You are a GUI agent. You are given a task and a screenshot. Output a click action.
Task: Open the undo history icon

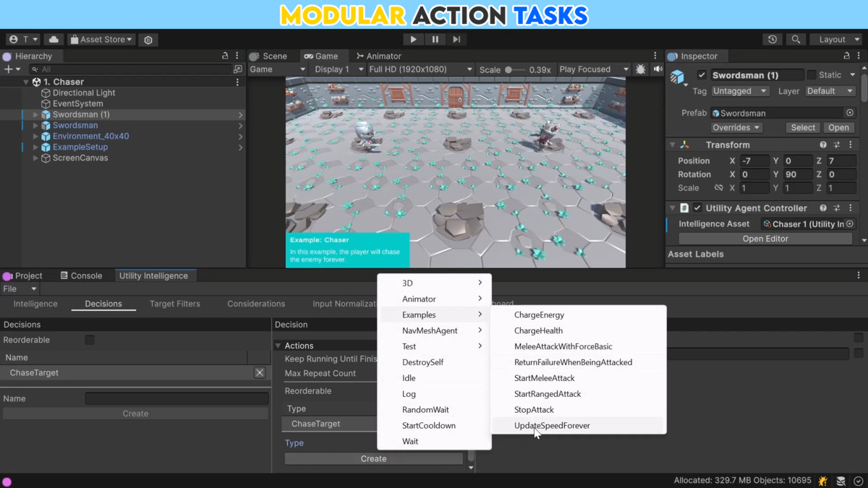tap(773, 40)
